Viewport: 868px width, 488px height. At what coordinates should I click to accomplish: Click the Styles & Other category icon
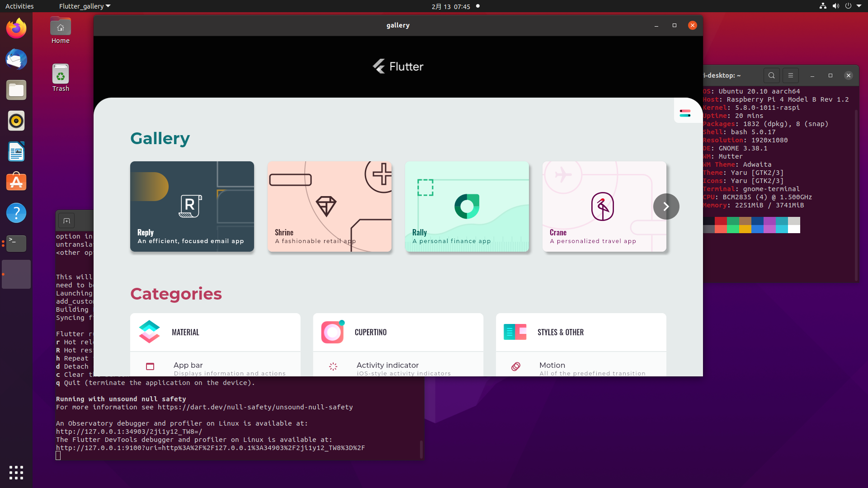pyautogui.click(x=515, y=332)
